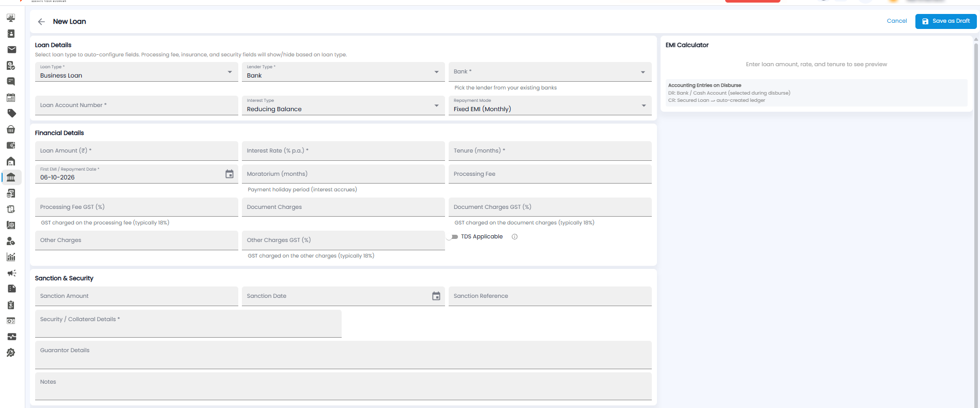The width and height of the screenshot is (980, 408).
Task: Click the Document Charges field
Action: click(343, 207)
